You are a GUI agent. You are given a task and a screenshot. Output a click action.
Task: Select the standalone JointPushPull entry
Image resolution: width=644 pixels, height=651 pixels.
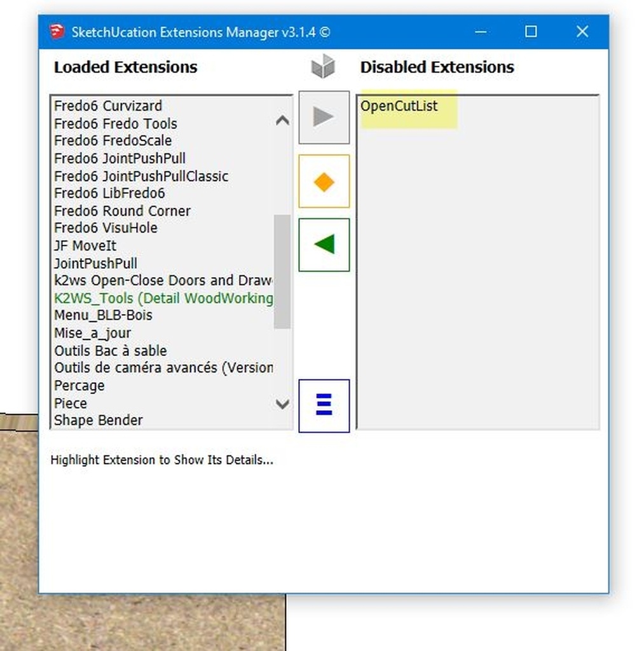click(95, 264)
